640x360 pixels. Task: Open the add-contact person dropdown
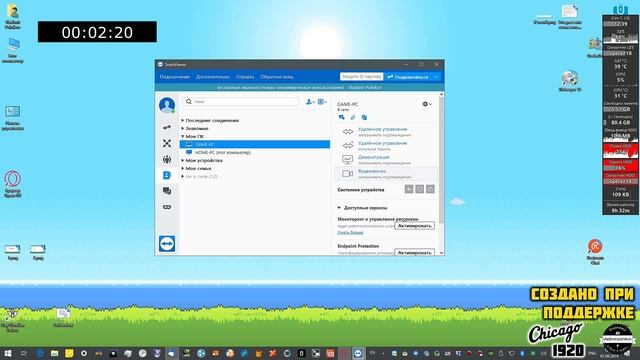pos(310,102)
